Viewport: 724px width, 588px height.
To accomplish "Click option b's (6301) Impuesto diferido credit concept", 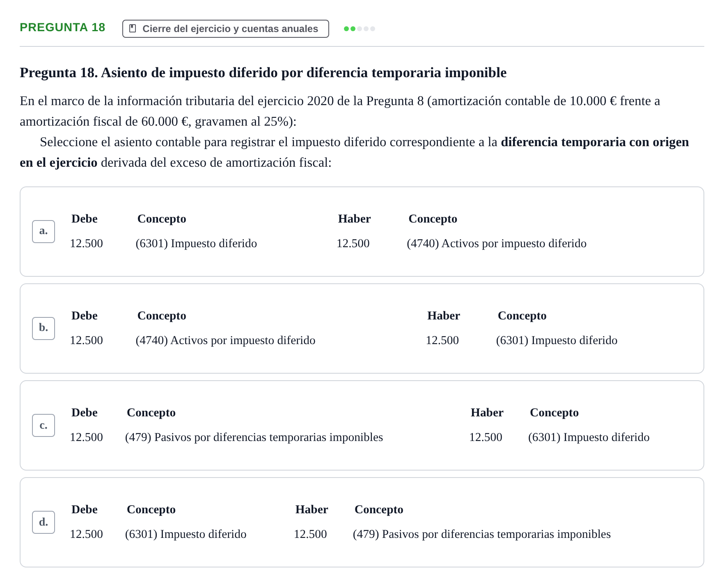I will (557, 340).
